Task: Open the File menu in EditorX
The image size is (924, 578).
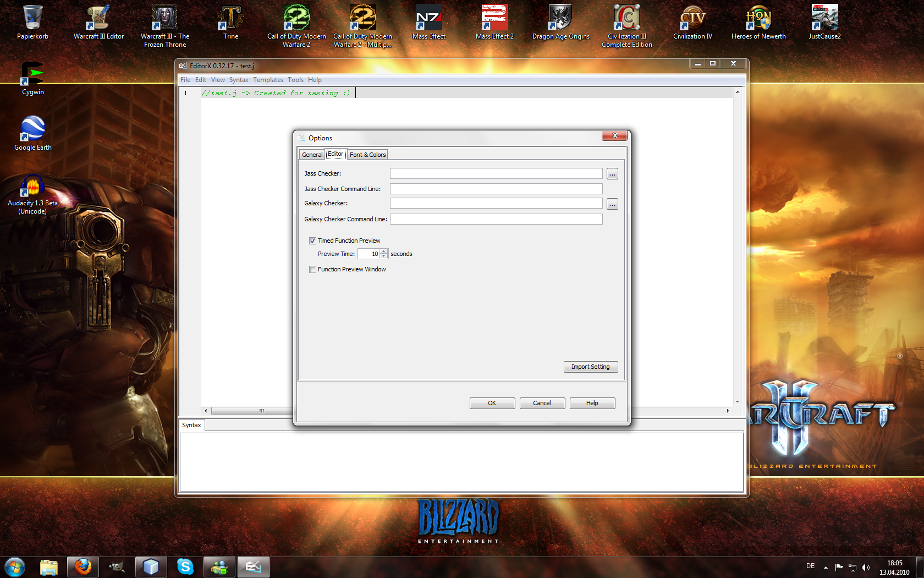Action: [185, 80]
